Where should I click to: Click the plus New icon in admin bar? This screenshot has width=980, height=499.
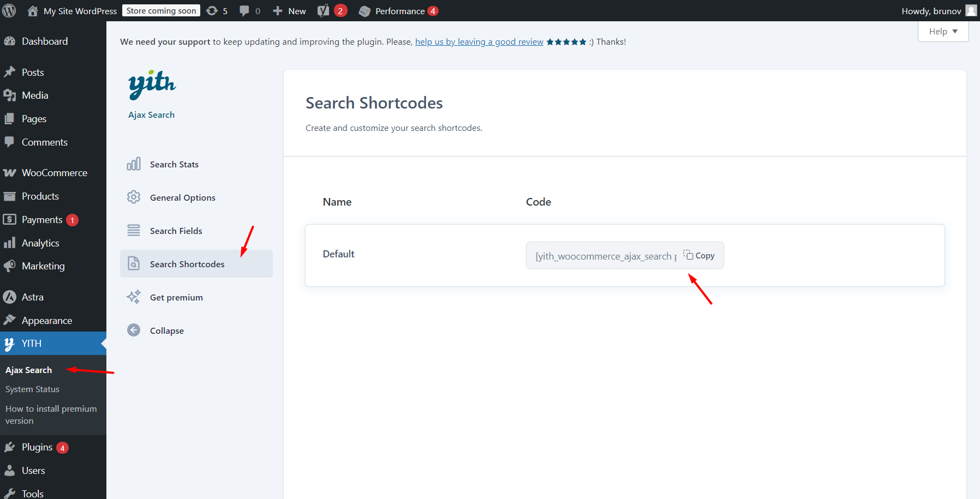point(278,11)
